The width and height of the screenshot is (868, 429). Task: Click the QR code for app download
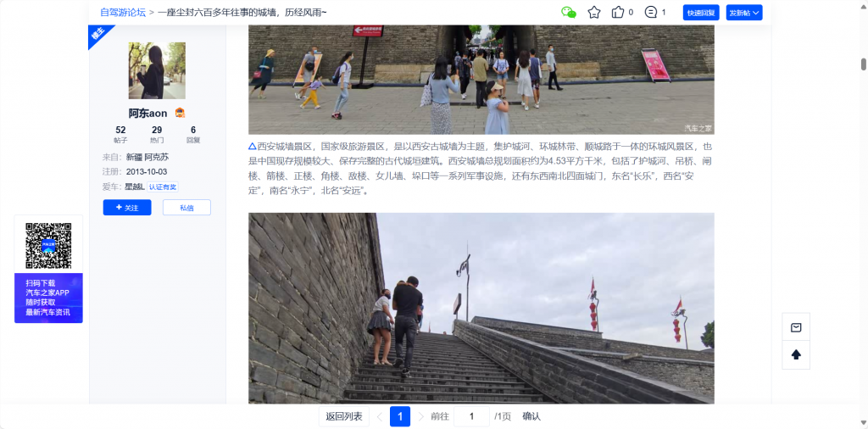pyautogui.click(x=48, y=246)
